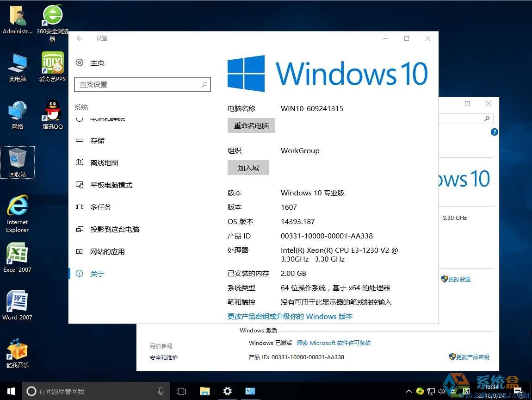Click the search magnifier in 查找设置 box

point(204,85)
